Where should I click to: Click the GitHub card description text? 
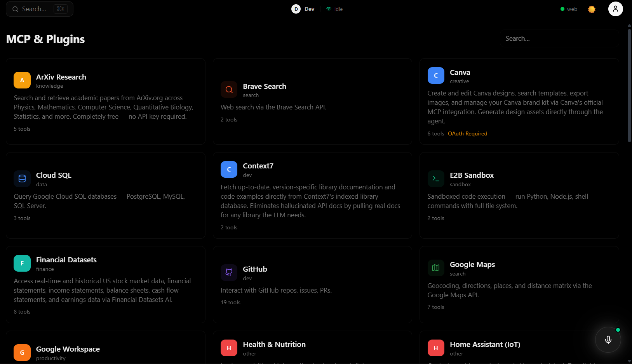[x=276, y=290]
